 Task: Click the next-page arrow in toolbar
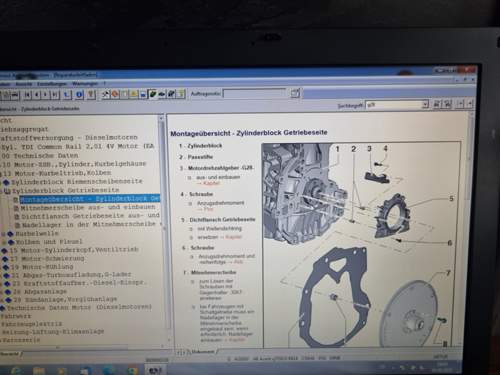[45, 95]
